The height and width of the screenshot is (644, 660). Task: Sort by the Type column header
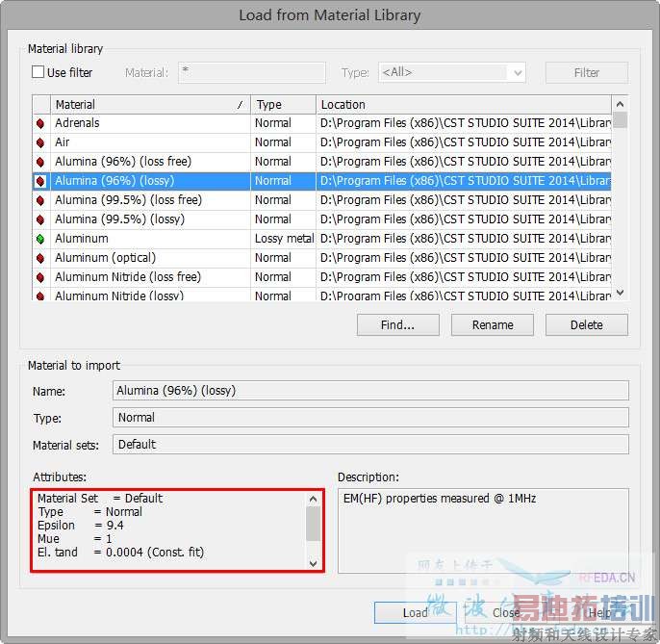(283, 105)
